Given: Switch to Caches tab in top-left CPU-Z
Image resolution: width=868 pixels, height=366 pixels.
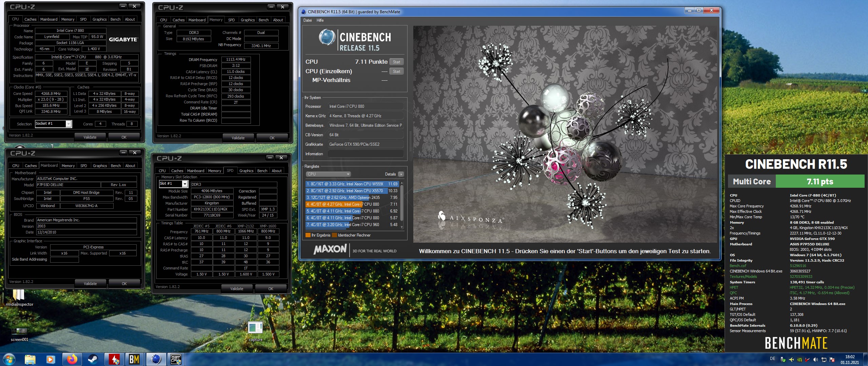Looking at the screenshot, I should tap(31, 19).
